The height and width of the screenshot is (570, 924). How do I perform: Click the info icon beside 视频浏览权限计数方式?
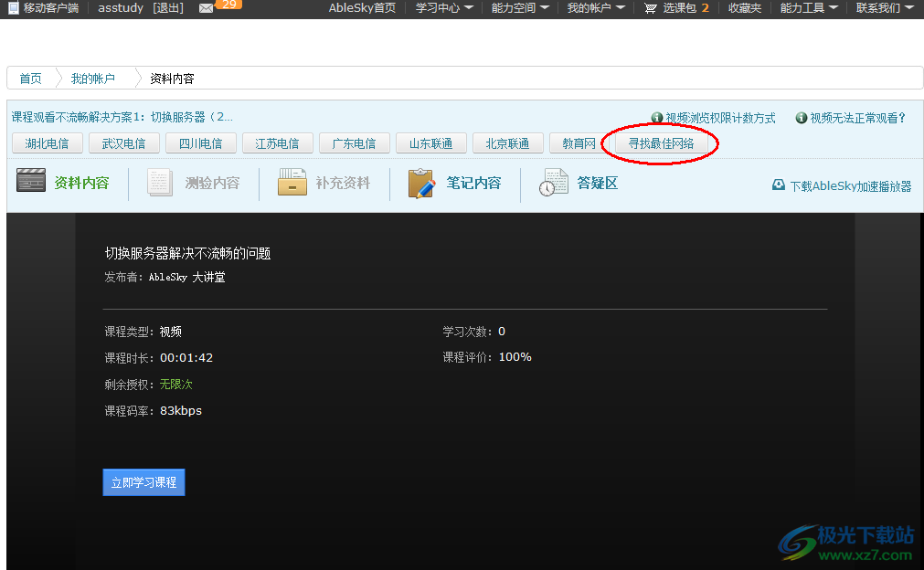656,118
